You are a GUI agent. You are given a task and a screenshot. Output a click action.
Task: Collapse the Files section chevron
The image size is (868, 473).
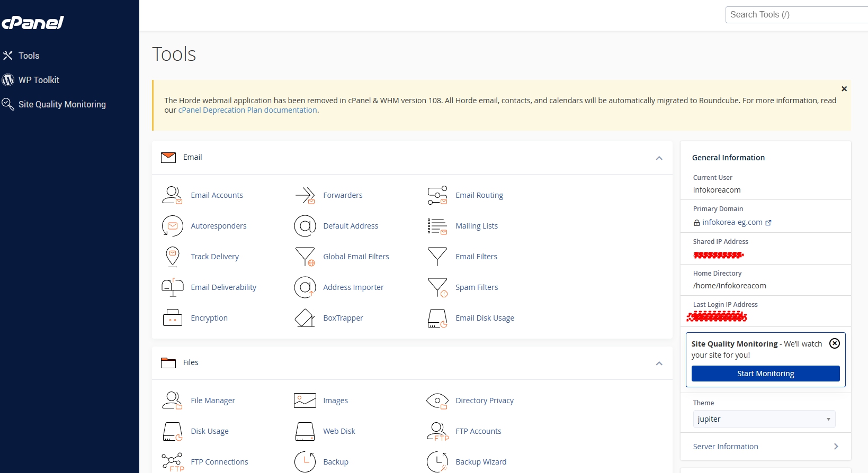click(659, 363)
